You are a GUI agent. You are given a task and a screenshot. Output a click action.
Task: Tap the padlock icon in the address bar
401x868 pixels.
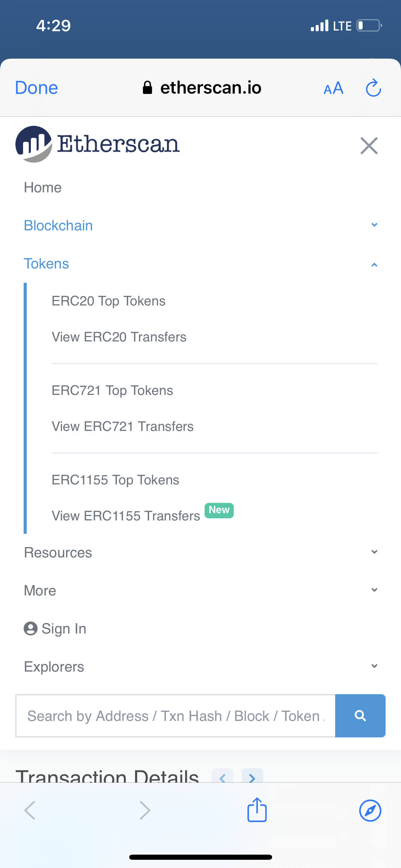click(147, 88)
